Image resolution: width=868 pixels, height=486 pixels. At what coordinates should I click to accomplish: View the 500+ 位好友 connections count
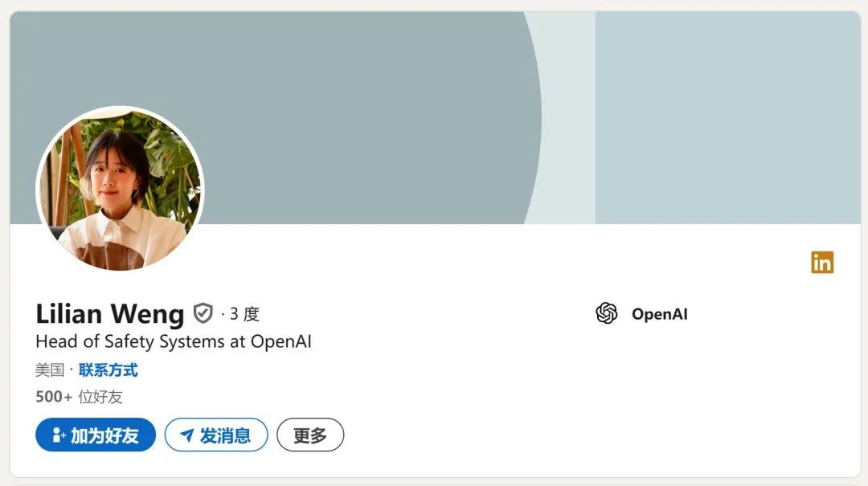tap(79, 397)
